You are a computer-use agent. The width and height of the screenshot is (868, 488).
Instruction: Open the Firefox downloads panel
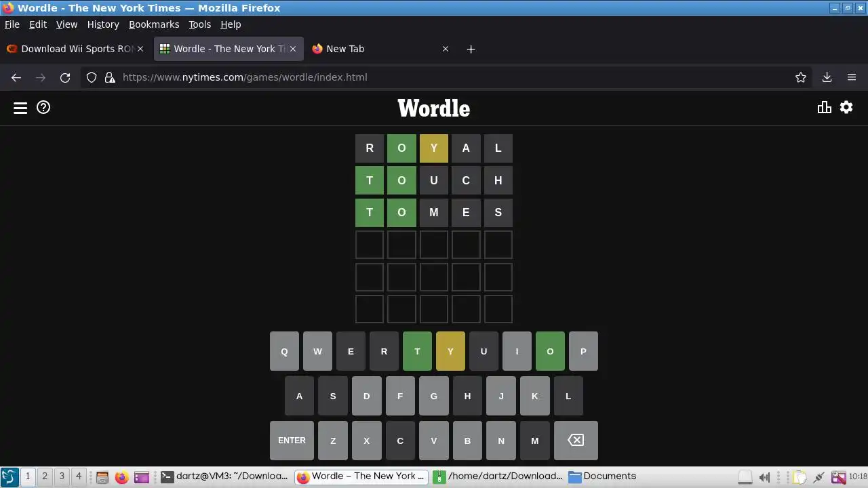click(827, 77)
